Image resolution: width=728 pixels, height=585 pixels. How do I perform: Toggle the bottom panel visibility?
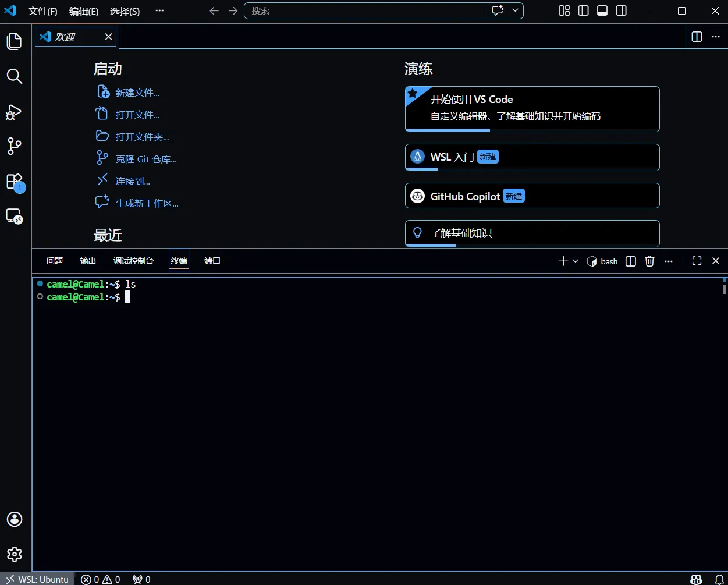pyautogui.click(x=602, y=10)
